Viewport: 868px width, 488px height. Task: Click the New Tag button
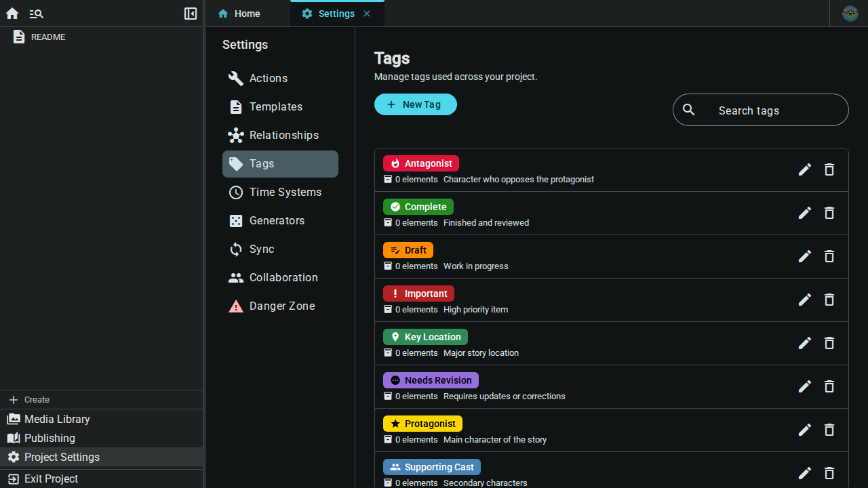click(x=416, y=104)
